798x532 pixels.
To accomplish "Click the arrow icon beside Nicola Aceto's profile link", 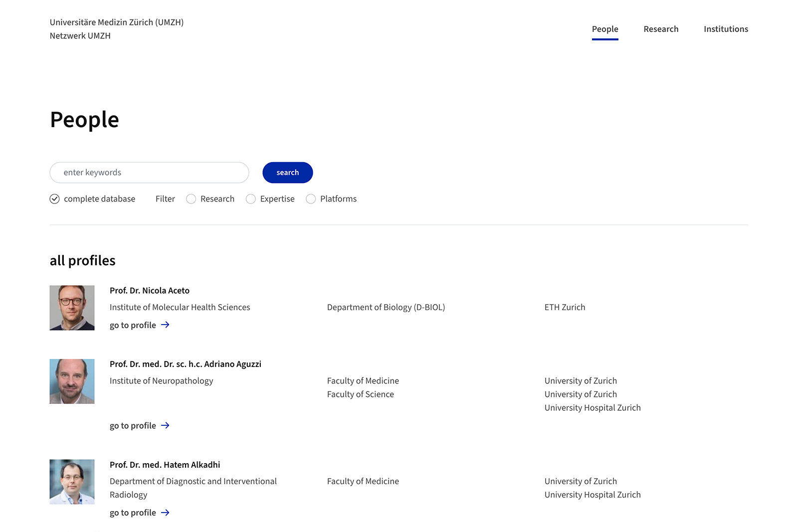I will (165, 325).
